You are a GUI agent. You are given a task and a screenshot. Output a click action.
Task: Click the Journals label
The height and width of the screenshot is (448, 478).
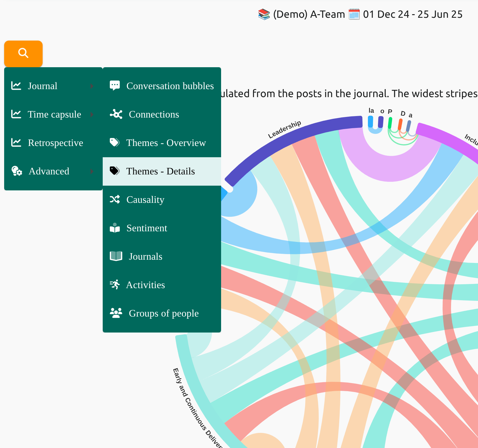tap(146, 256)
